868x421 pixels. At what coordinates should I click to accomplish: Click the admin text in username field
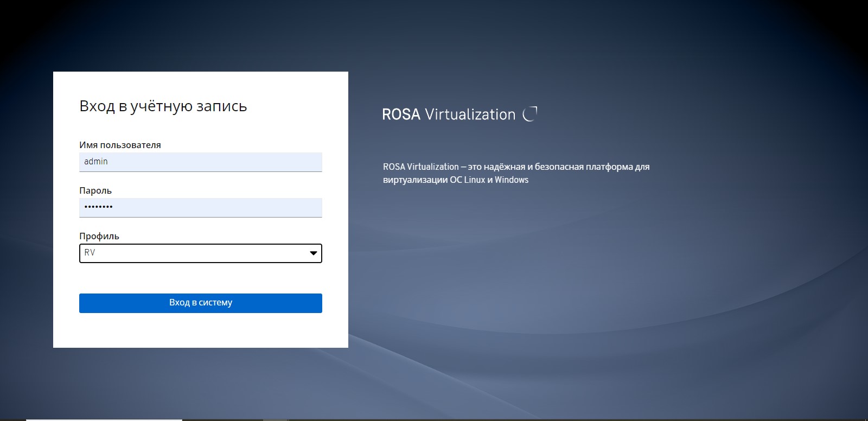[x=96, y=162]
